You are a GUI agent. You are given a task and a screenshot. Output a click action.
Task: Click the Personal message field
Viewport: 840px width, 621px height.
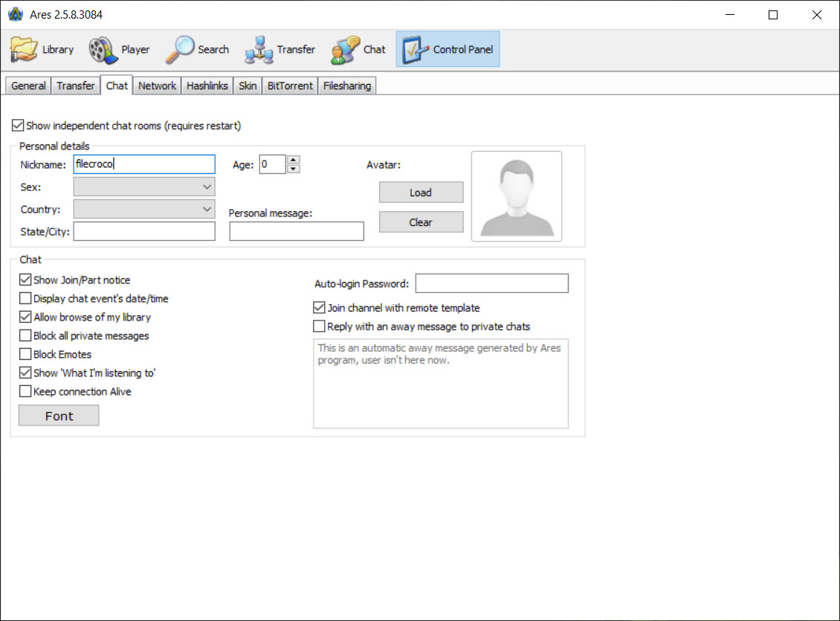(x=296, y=231)
